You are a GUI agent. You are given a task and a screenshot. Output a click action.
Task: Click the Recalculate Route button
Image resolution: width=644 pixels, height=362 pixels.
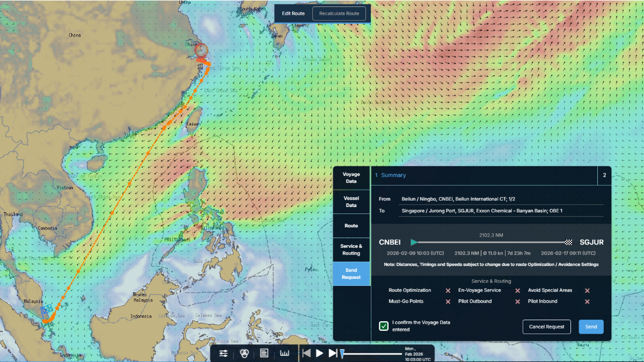[x=339, y=13]
